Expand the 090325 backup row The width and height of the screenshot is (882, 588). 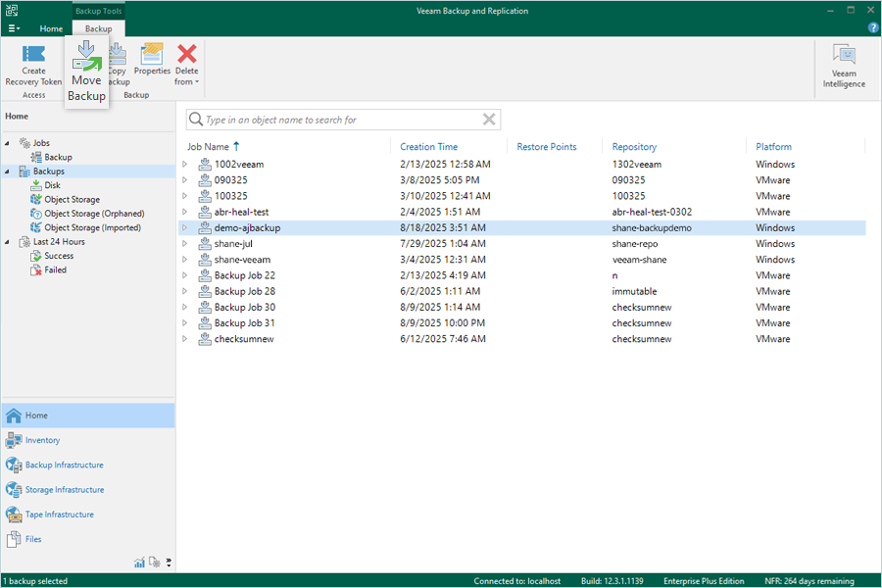click(x=184, y=180)
